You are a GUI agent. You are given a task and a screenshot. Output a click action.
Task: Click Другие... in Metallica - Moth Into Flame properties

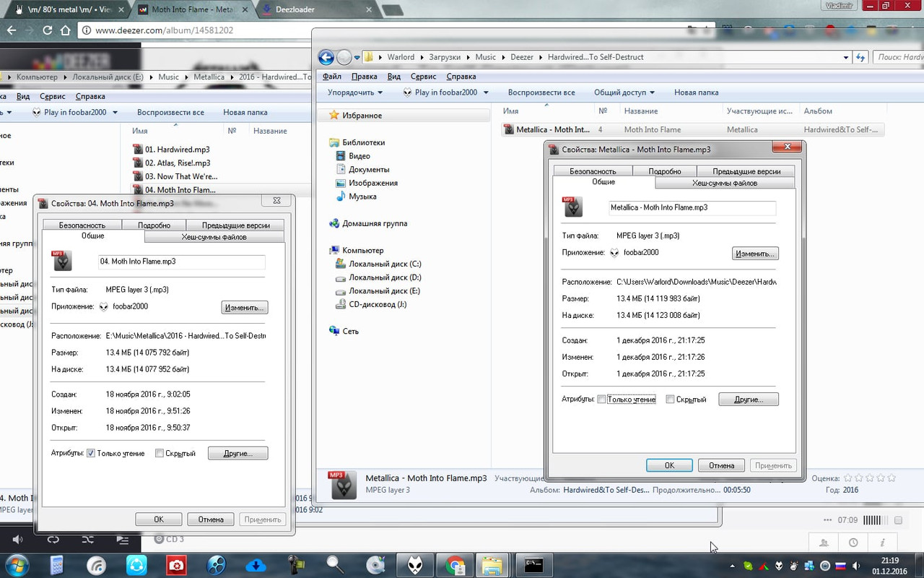click(x=749, y=400)
